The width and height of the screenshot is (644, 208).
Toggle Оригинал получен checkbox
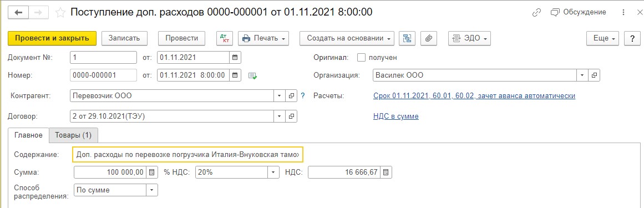(362, 58)
